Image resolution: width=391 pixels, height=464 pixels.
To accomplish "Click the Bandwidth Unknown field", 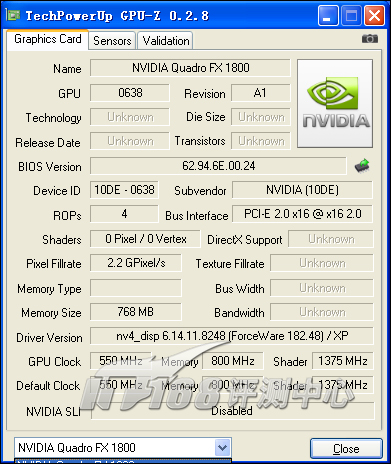I will [x=322, y=312].
